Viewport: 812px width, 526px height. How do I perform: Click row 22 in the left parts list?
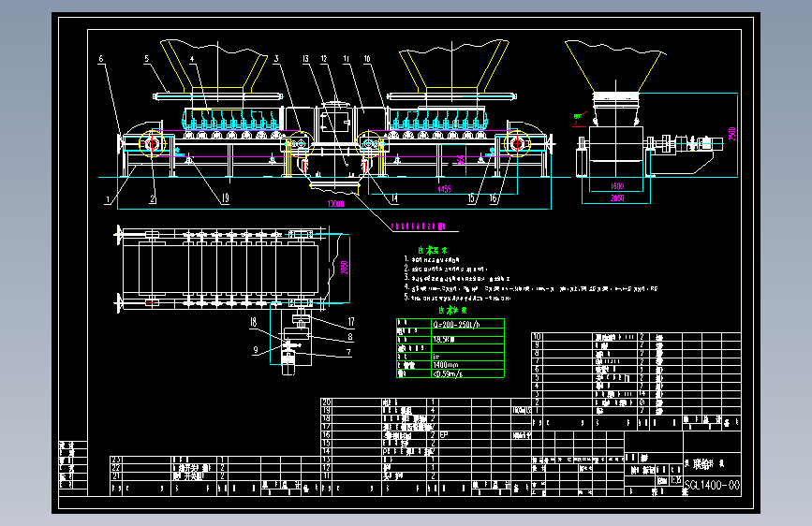pyautogui.click(x=215, y=468)
